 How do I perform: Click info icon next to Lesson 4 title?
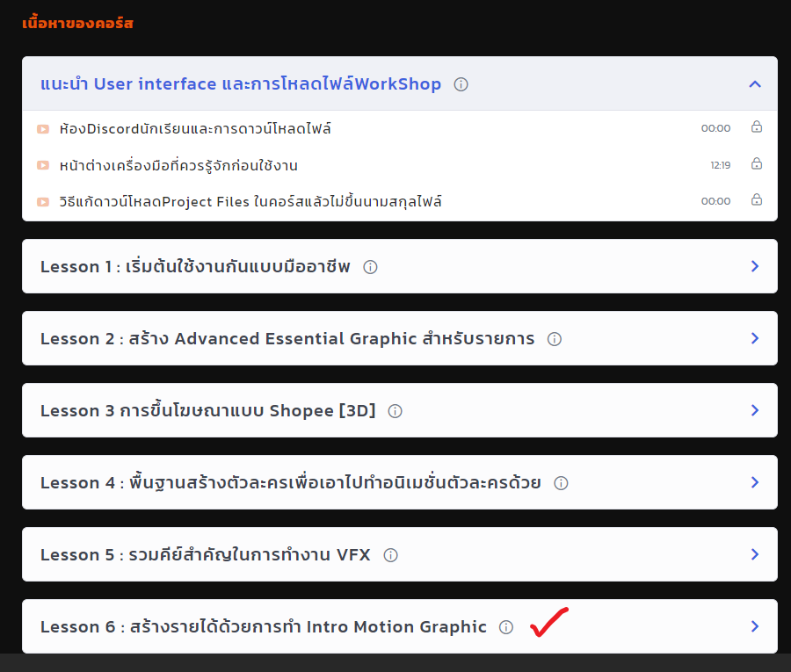561,483
